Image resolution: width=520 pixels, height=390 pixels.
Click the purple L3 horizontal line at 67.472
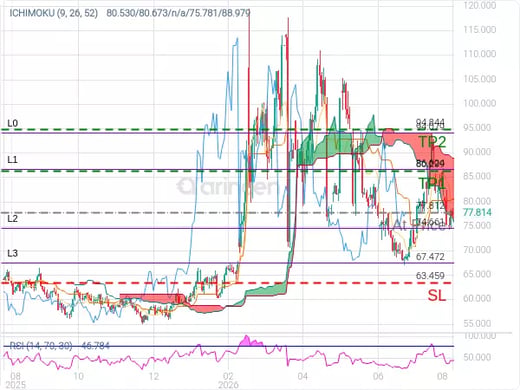tap(228, 263)
